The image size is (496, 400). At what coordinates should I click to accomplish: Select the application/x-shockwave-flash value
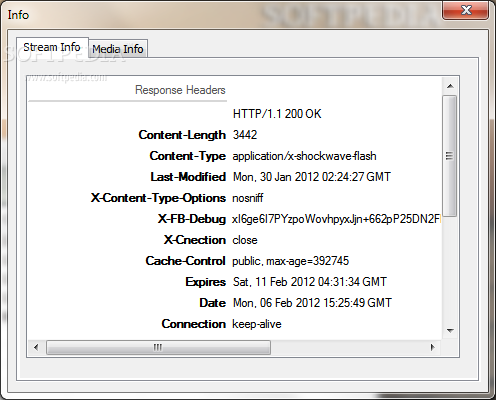click(304, 156)
